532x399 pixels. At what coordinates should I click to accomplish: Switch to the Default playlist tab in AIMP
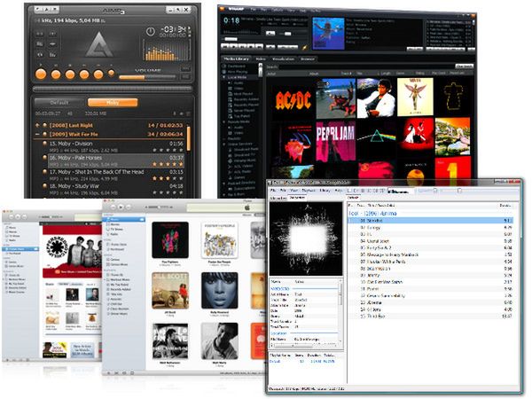[x=59, y=103]
